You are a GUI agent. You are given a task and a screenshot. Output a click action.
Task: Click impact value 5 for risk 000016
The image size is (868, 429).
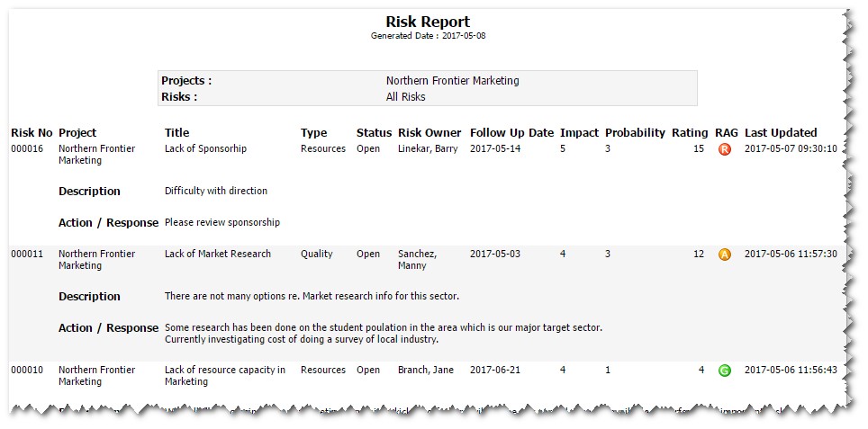coord(563,148)
